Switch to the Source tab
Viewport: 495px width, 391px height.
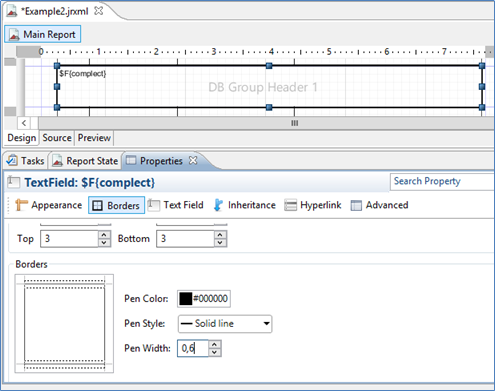pyautogui.click(x=57, y=138)
